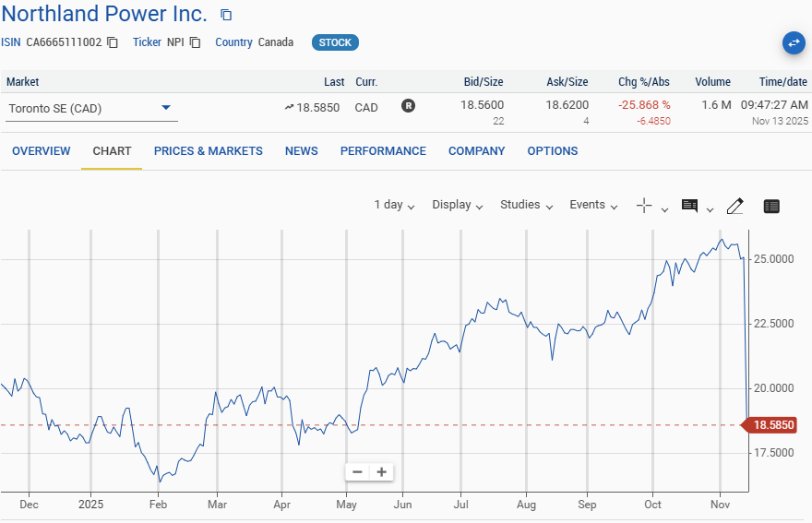Open the PERFORMANCE tab

coord(383,151)
